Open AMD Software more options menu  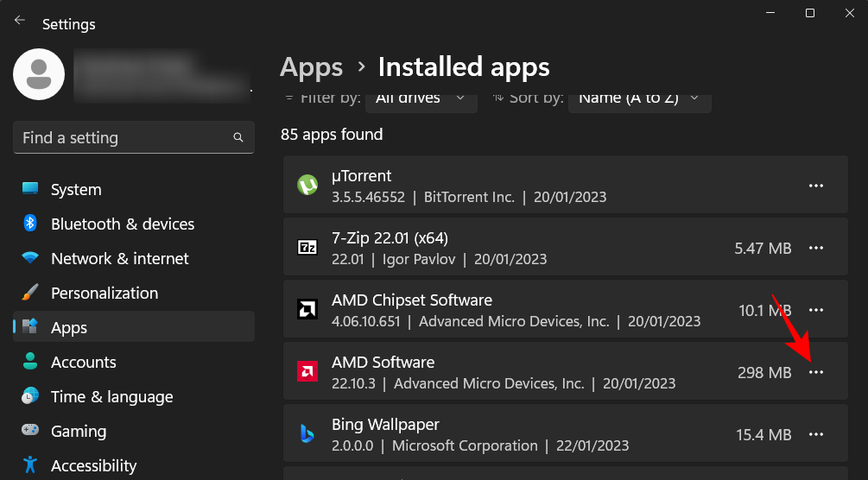pos(815,372)
